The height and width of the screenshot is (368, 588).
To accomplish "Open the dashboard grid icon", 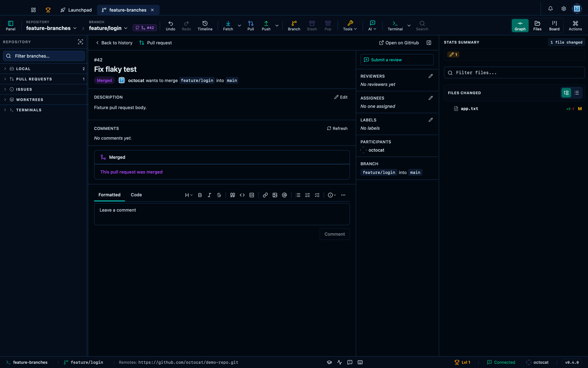I will click(33, 10).
